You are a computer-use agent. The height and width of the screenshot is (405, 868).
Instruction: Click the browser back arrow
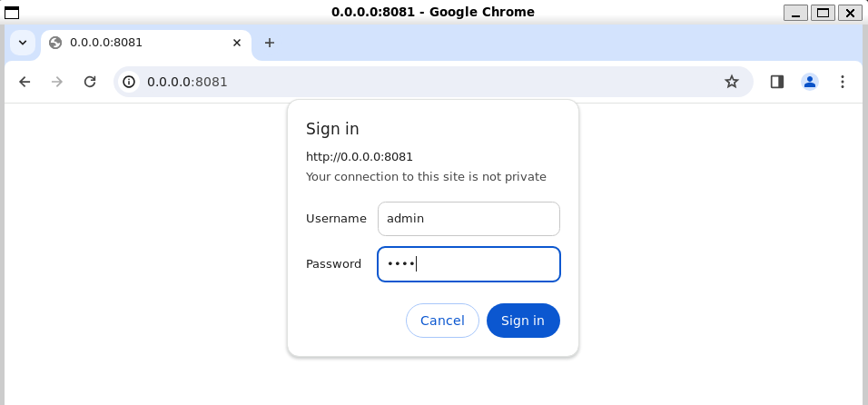[x=25, y=82]
